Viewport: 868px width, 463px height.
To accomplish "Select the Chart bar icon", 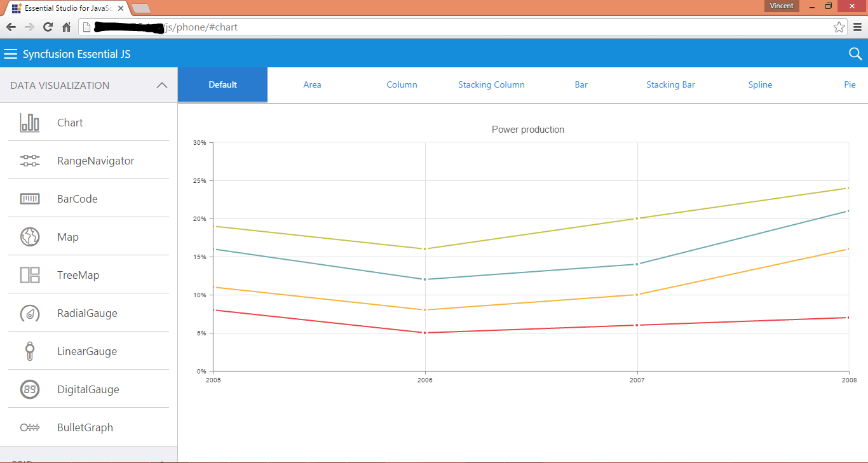I will point(30,123).
